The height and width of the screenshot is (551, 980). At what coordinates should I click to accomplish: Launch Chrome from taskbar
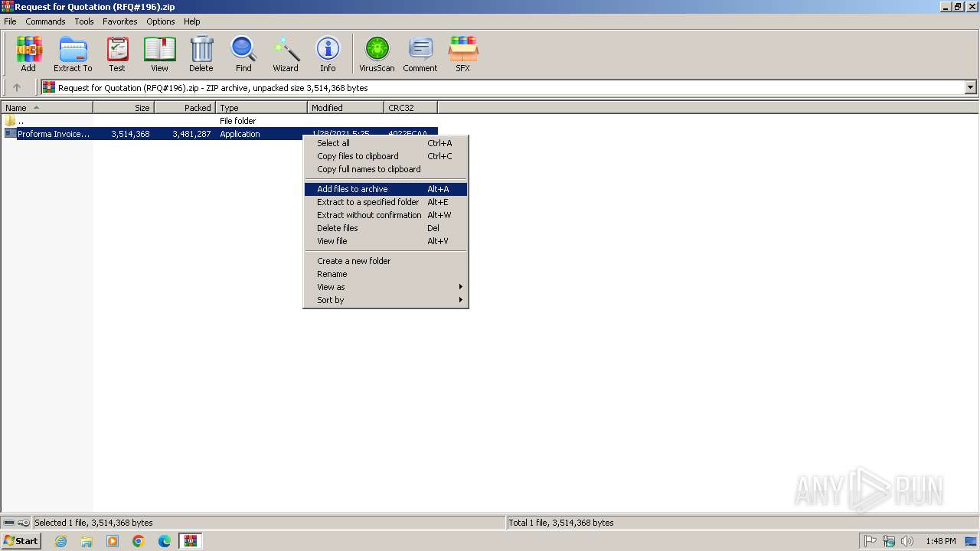(139, 541)
